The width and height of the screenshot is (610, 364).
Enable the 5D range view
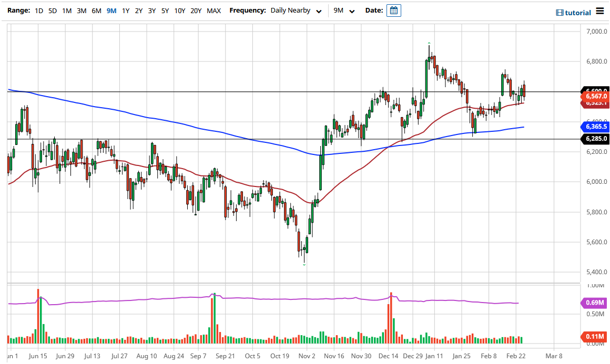53,10
